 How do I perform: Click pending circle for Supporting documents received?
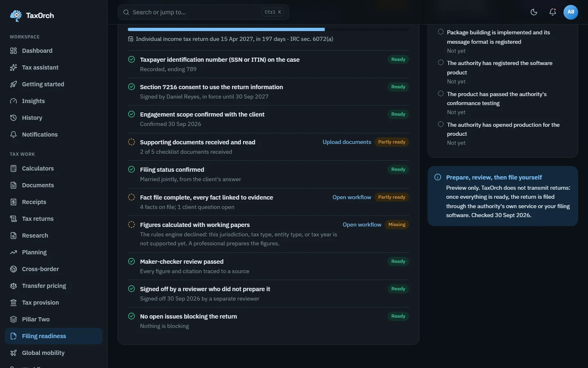coord(131,142)
